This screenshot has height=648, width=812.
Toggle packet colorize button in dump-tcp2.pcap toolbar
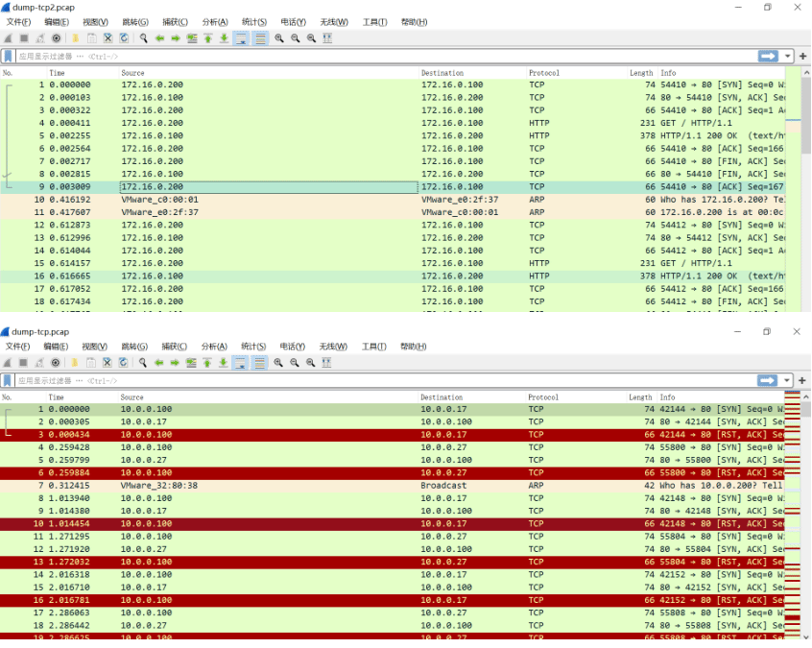[x=260, y=38]
